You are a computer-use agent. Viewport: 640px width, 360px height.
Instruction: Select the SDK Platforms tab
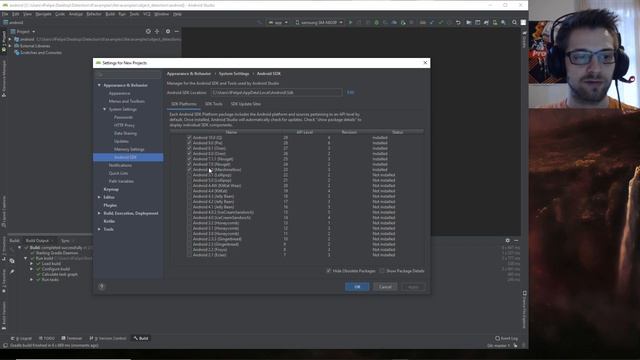click(184, 104)
